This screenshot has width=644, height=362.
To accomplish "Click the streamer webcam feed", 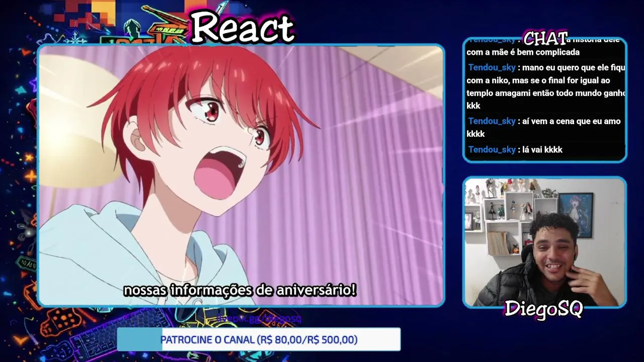I will tap(544, 242).
